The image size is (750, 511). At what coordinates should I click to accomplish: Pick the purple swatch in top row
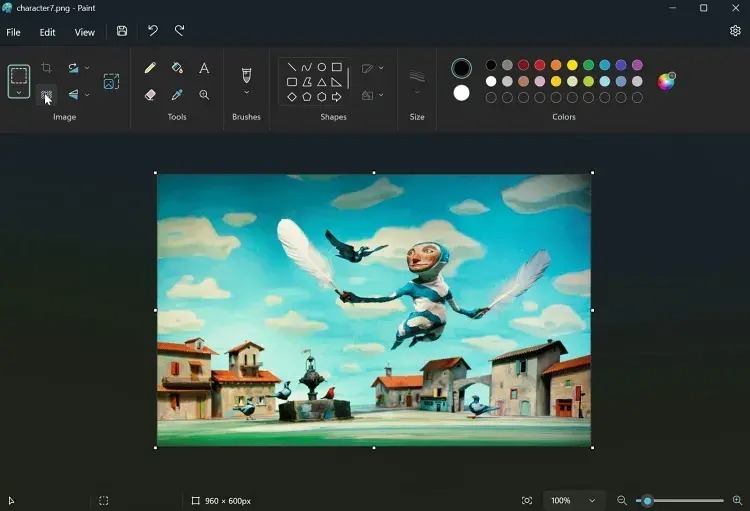637,65
